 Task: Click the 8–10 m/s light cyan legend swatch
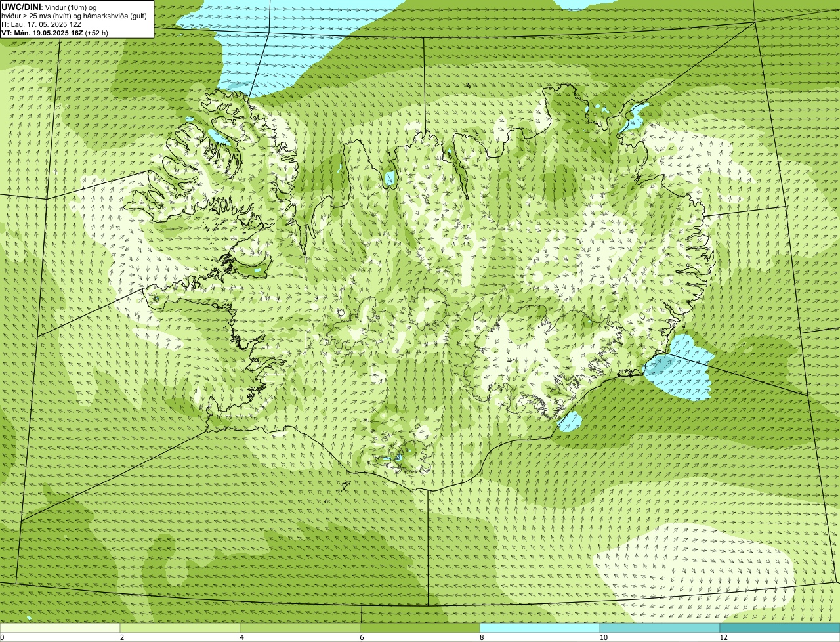[x=540, y=628]
